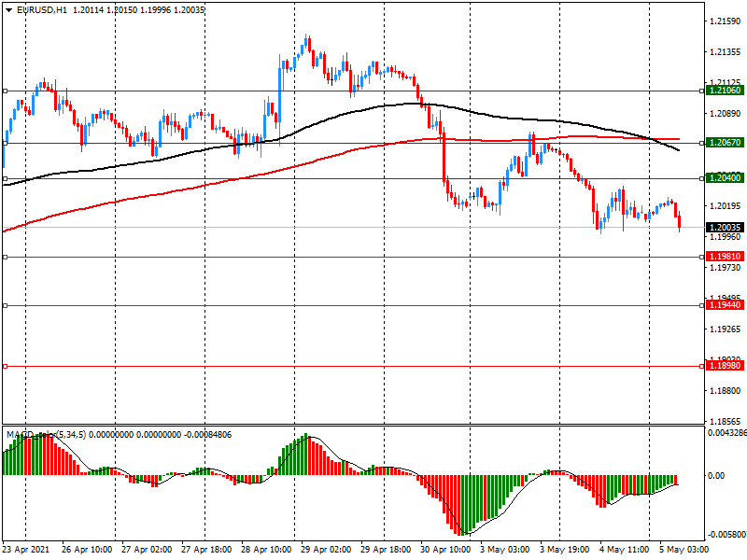Select the red 1.19810 price tag
The width and height of the screenshot is (747, 560).
(725, 257)
